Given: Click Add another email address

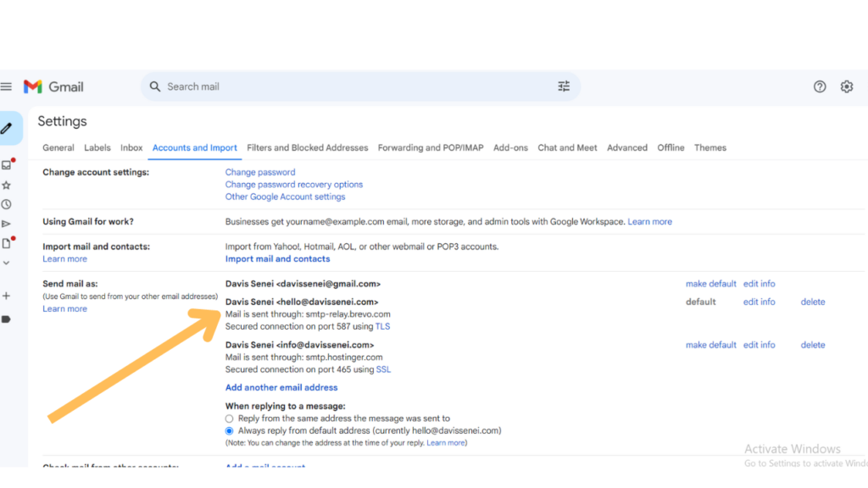Looking at the screenshot, I should point(281,388).
